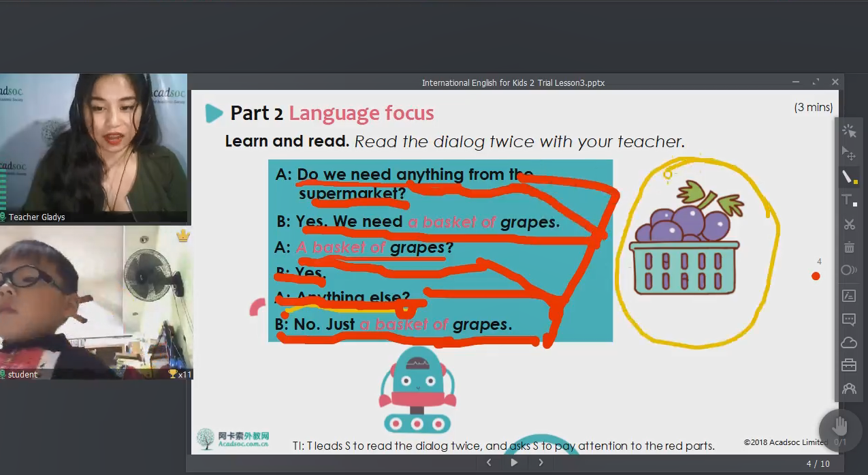Open the toolbox briefcase icon

(849, 365)
